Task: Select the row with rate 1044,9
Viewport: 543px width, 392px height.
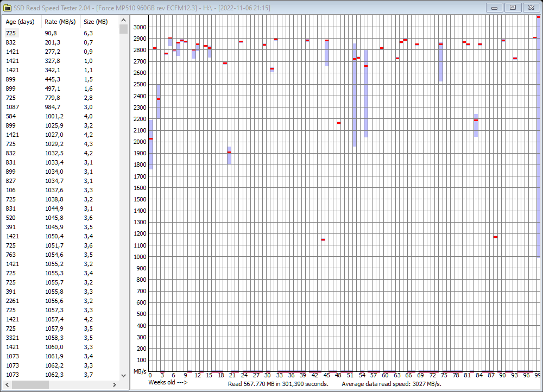Action: point(61,208)
